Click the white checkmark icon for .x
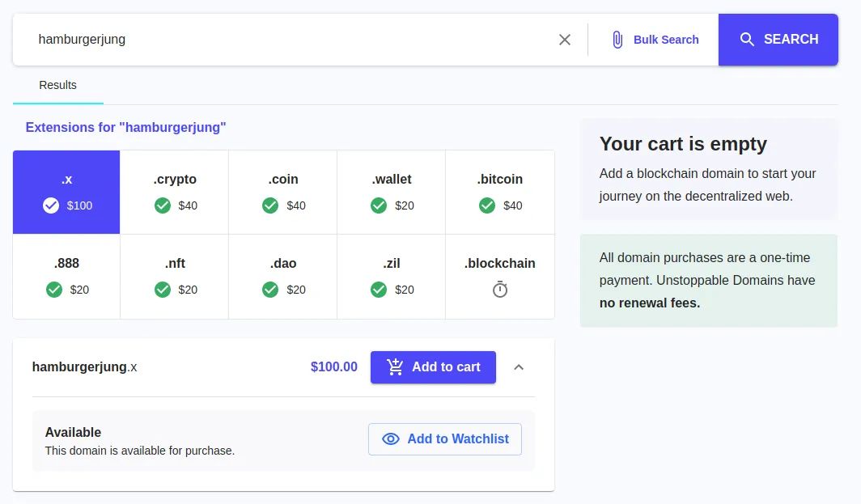This screenshot has width=861, height=504. [51, 205]
